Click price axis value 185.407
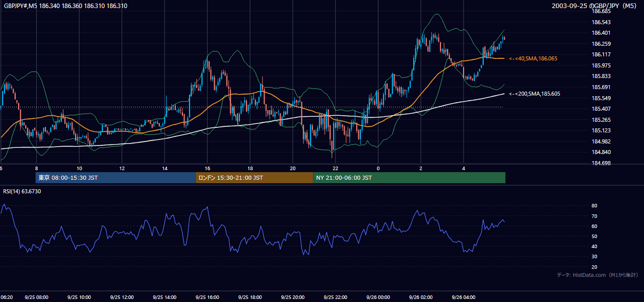 pyautogui.click(x=601, y=109)
